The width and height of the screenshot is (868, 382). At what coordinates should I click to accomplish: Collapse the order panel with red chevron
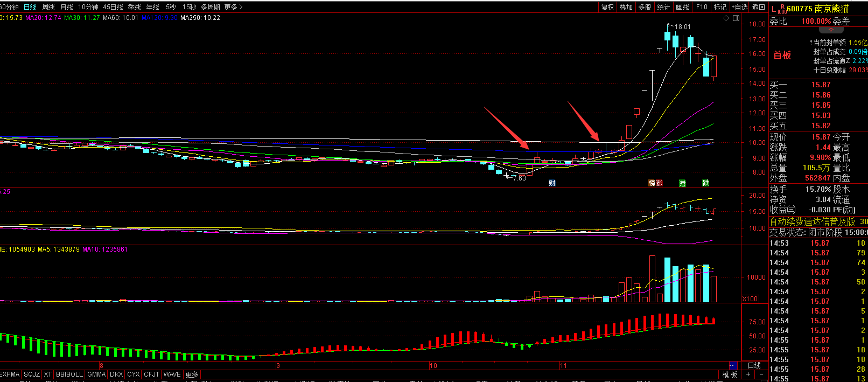pyautogui.click(x=831, y=30)
